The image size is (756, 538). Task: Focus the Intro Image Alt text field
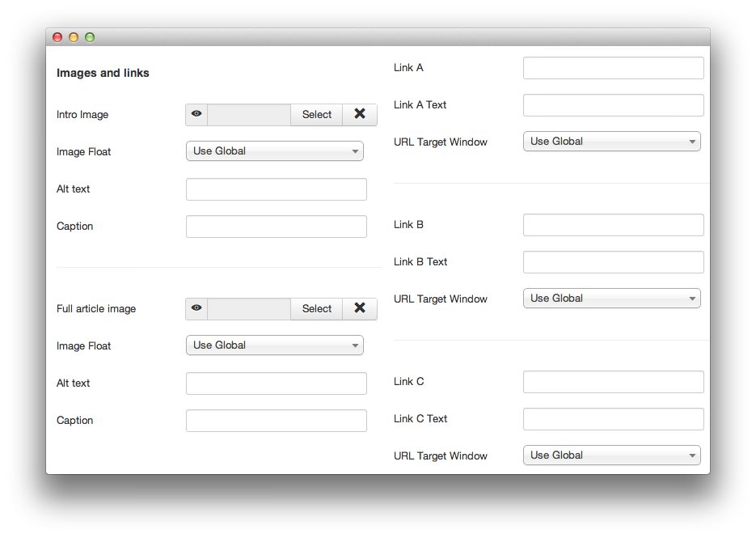tap(277, 189)
